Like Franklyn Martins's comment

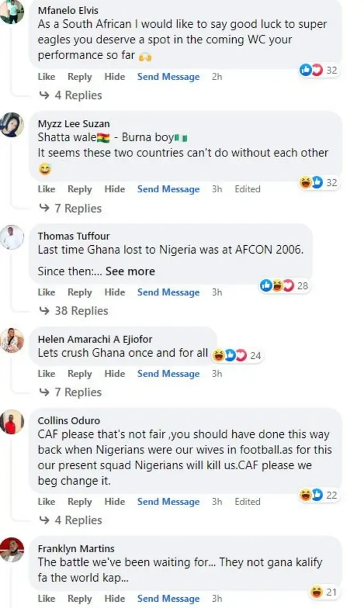click(x=47, y=599)
